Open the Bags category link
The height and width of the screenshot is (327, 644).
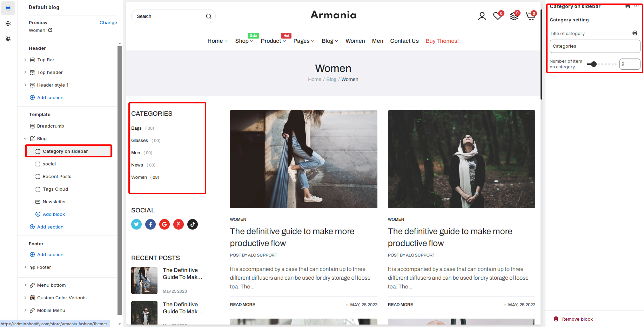[x=136, y=128]
